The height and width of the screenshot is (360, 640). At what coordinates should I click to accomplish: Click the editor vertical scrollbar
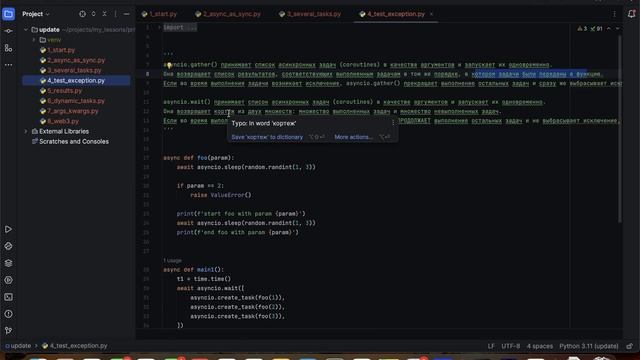point(620,129)
